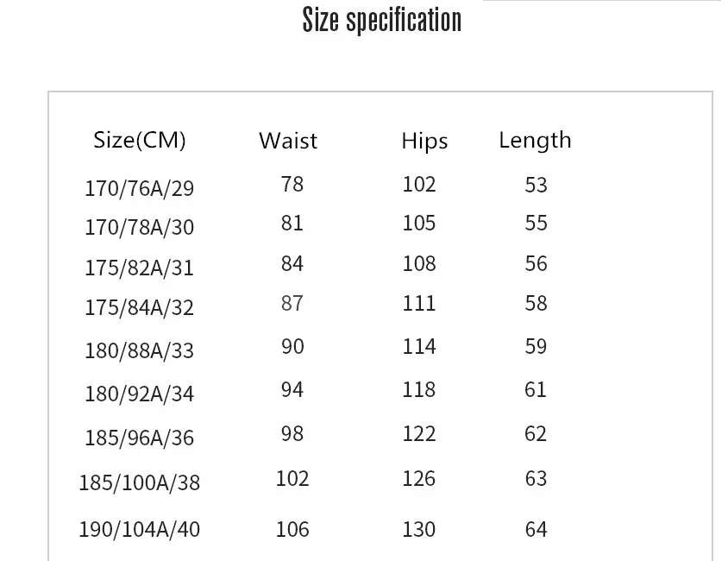Click the Length column header
728x561 pixels.
(x=535, y=141)
